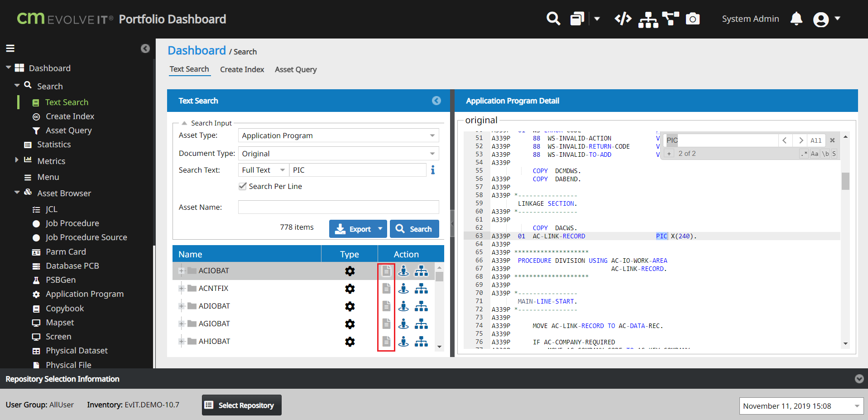The height and width of the screenshot is (420, 868).
Task: Click the Dashboard breadcrumb link
Action: pyautogui.click(x=197, y=50)
